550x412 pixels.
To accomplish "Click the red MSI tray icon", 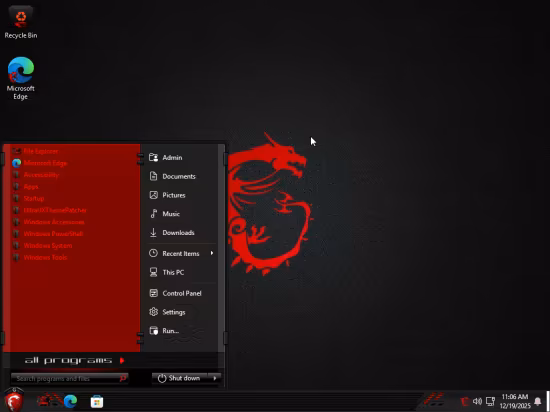I will (x=465, y=401).
